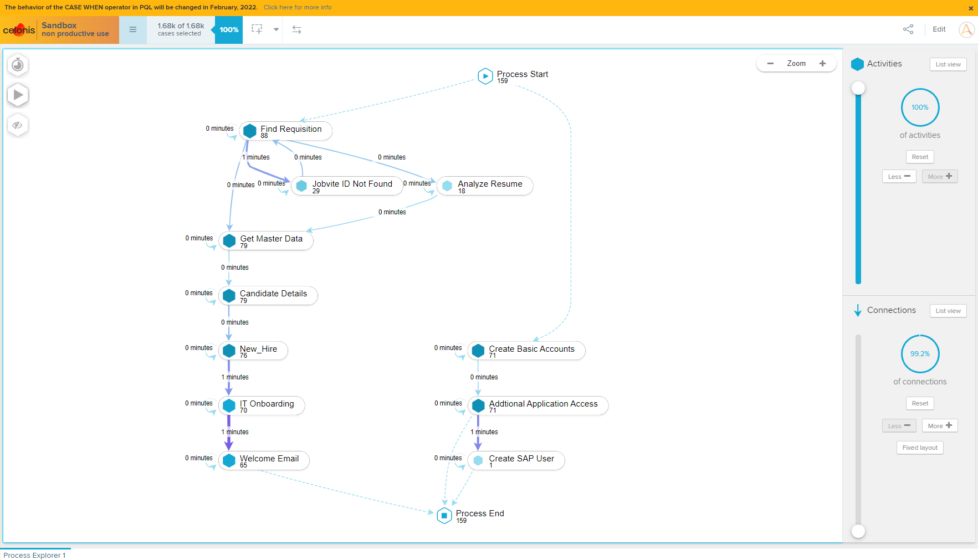Select the Jobvite ID Not Found hexagon
Viewport: 978px width, 560px height.
click(x=301, y=186)
